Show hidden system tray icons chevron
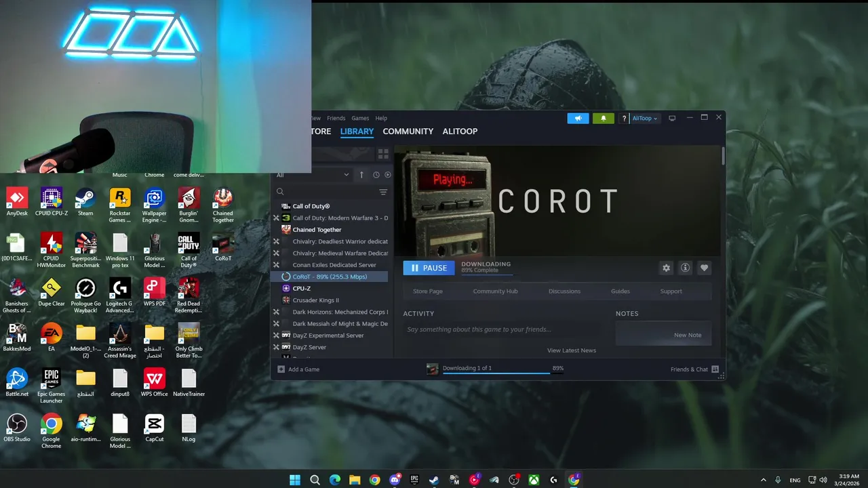Viewport: 868px width, 488px height. coord(764,480)
